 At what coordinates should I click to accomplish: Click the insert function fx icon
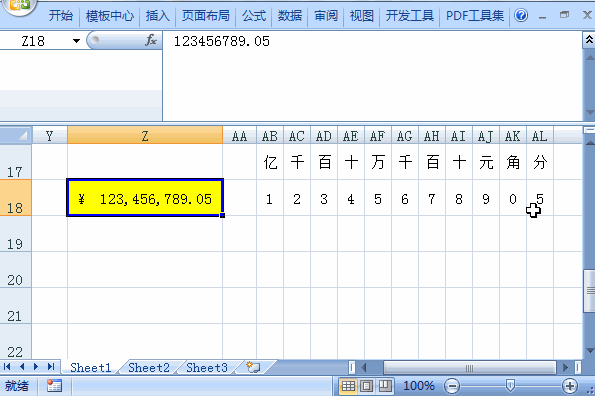click(x=151, y=40)
